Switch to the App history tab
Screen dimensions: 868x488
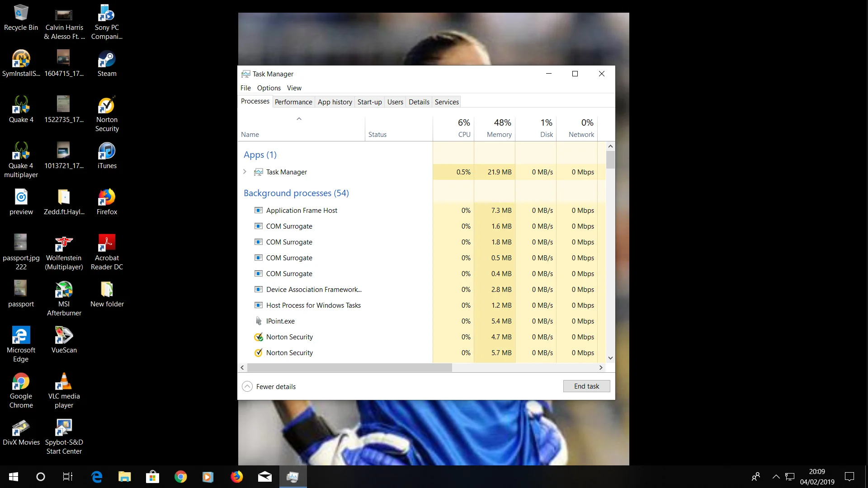tap(335, 102)
